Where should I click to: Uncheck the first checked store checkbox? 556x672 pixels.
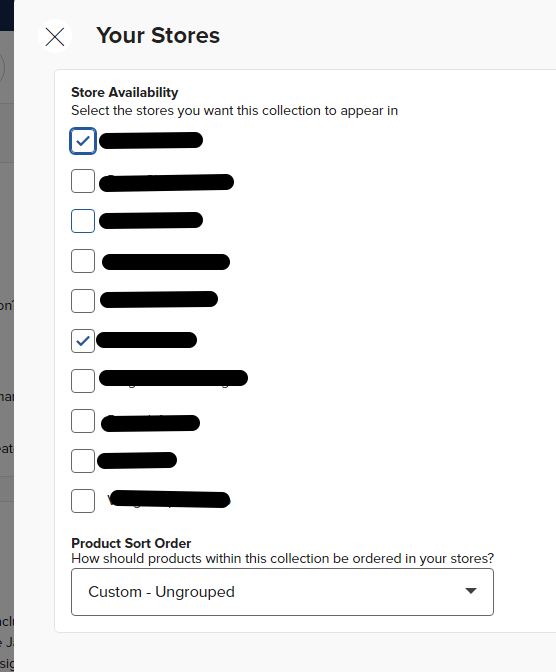[x=83, y=141]
